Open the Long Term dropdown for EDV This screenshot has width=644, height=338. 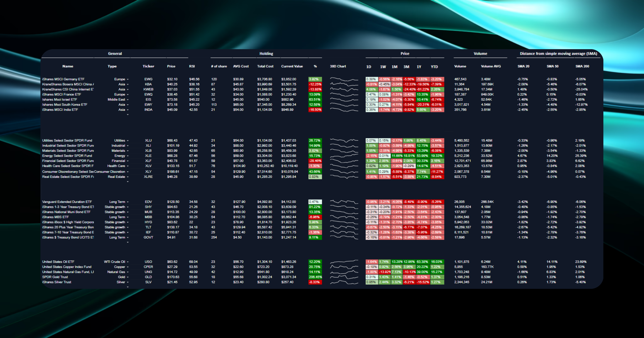128,202
